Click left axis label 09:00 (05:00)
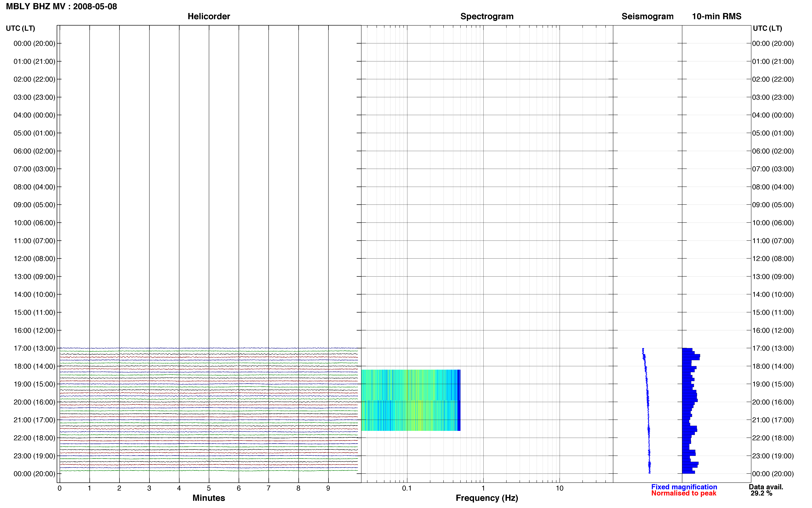The image size is (812, 508). 34,205
